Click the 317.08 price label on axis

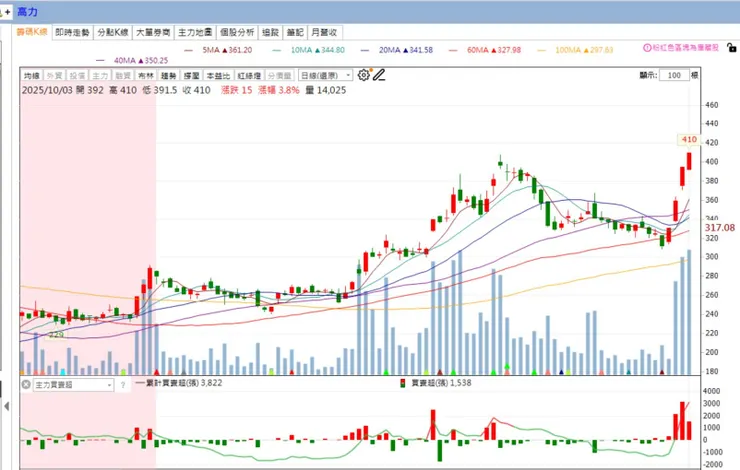[720, 228]
